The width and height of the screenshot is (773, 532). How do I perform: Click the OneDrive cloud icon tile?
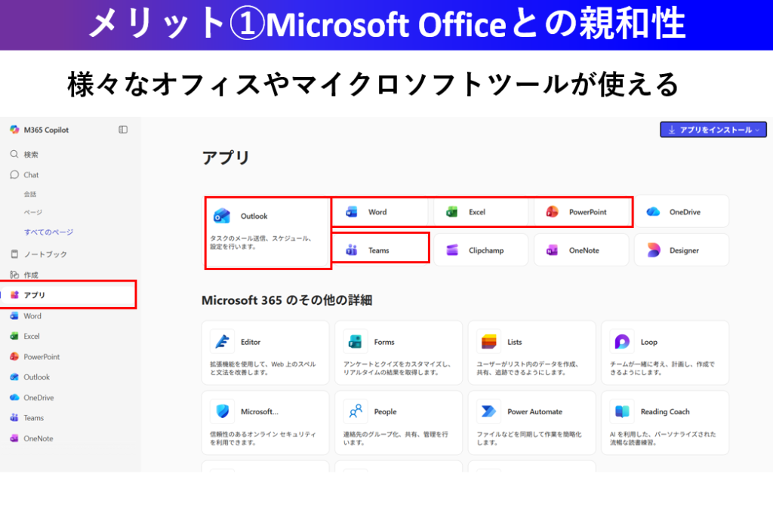point(654,212)
